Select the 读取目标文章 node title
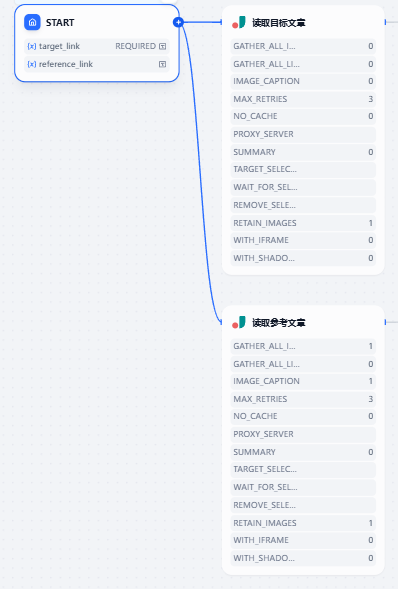 pos(279,23)
